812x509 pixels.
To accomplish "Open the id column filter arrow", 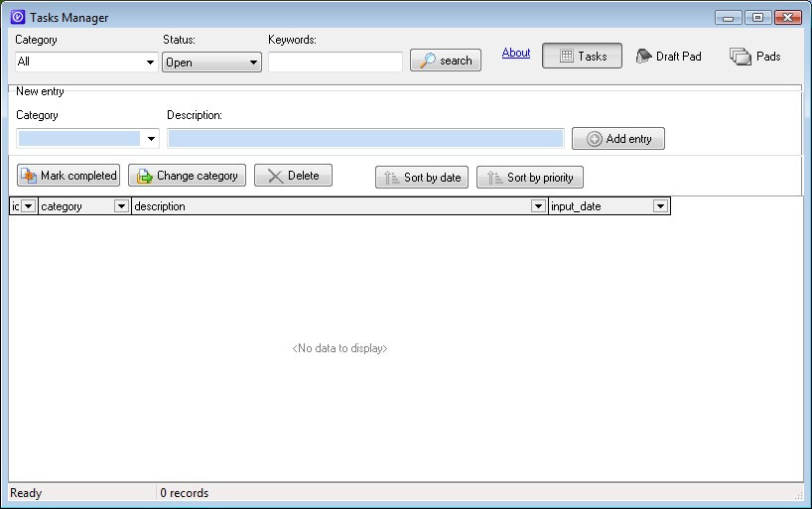I will click(x=29, y=206).
